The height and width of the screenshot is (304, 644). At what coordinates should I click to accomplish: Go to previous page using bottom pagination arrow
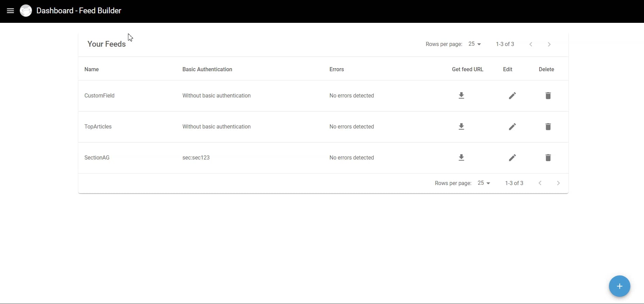(540, 183)
